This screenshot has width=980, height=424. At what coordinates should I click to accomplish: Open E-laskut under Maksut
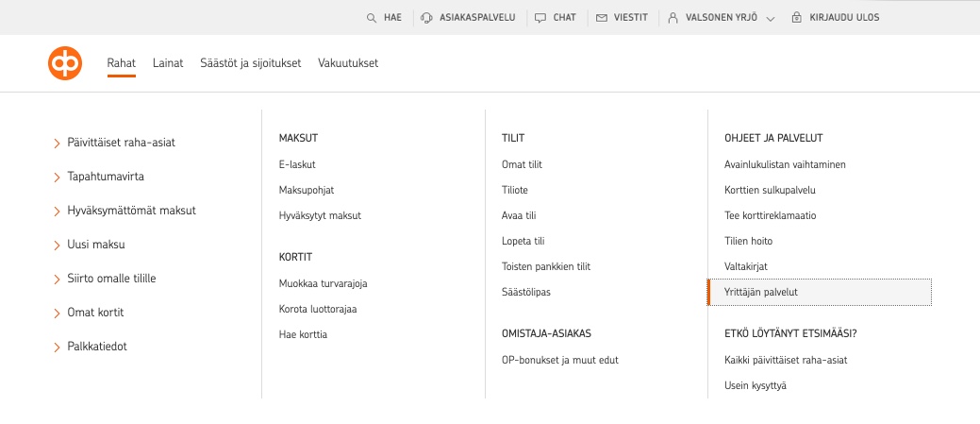(297, 164)
